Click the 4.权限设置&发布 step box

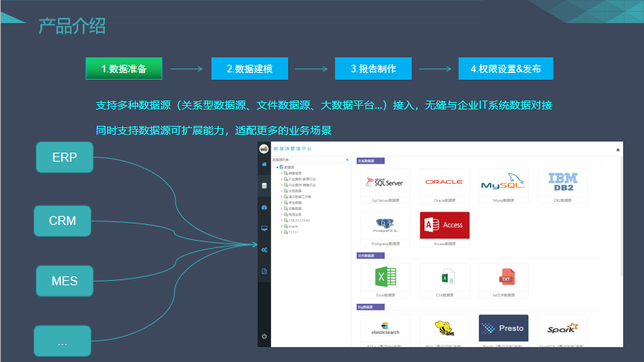tap(506, 69)
